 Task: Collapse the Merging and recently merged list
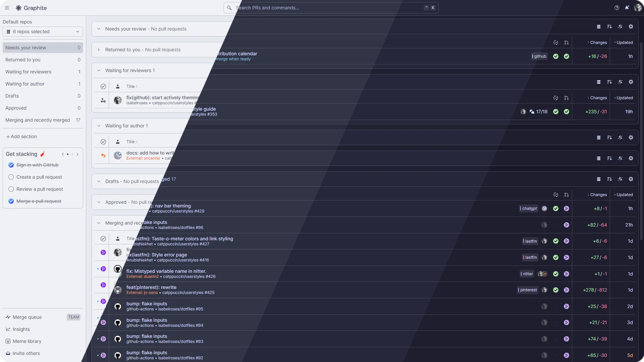99,223
